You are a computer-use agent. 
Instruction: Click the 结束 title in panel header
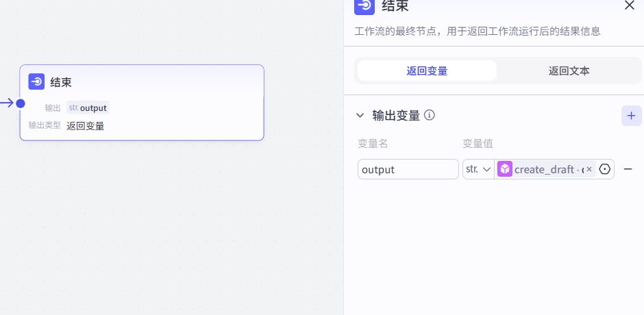pyautogui.click(x=395, y=6)
